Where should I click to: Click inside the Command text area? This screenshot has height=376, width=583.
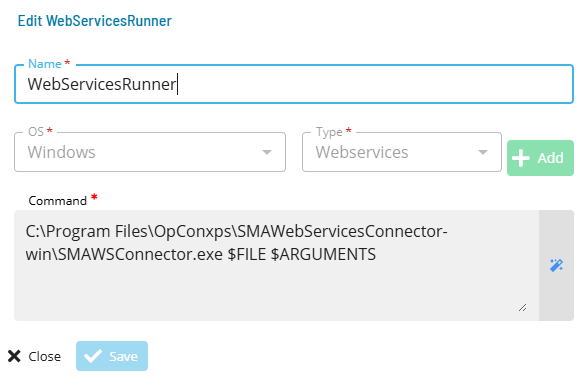[276, 265]
